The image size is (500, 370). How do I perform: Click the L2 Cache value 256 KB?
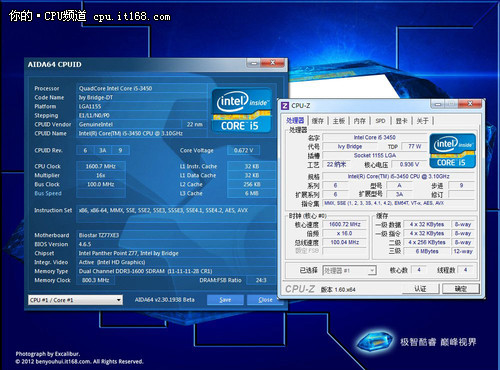click(252, 184)
